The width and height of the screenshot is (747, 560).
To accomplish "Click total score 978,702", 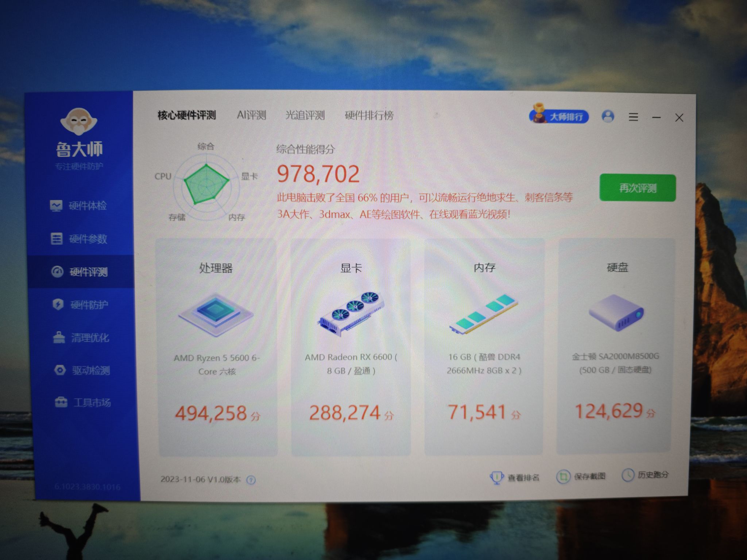I will 318,174.
